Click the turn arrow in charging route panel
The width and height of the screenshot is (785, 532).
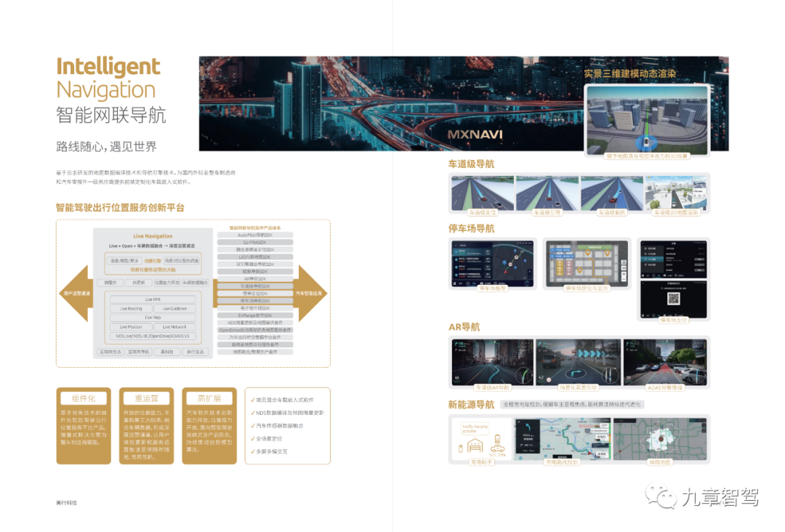pyautogui.click(x=528, y=427)
